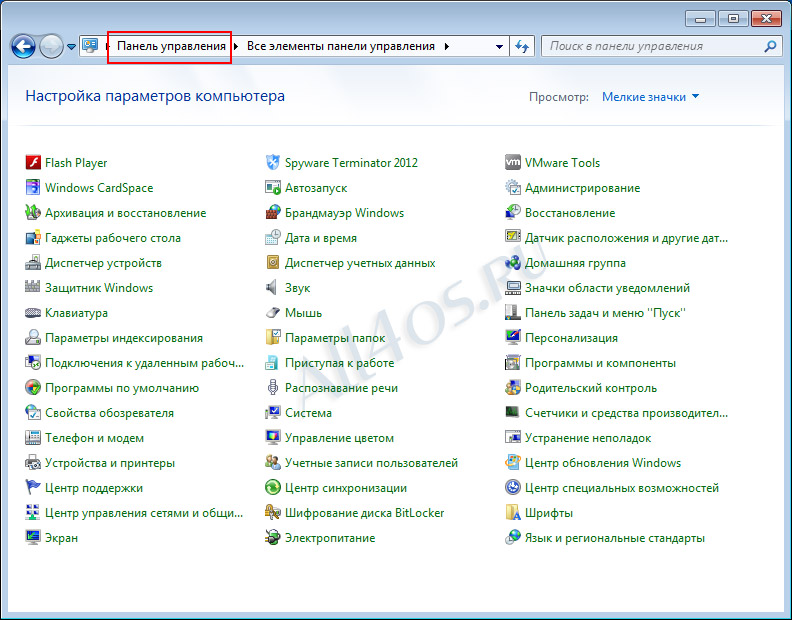Viewport: 792px width, 620px height.
Task: Open the Управление цветом icon
Action: click(273, 438)
